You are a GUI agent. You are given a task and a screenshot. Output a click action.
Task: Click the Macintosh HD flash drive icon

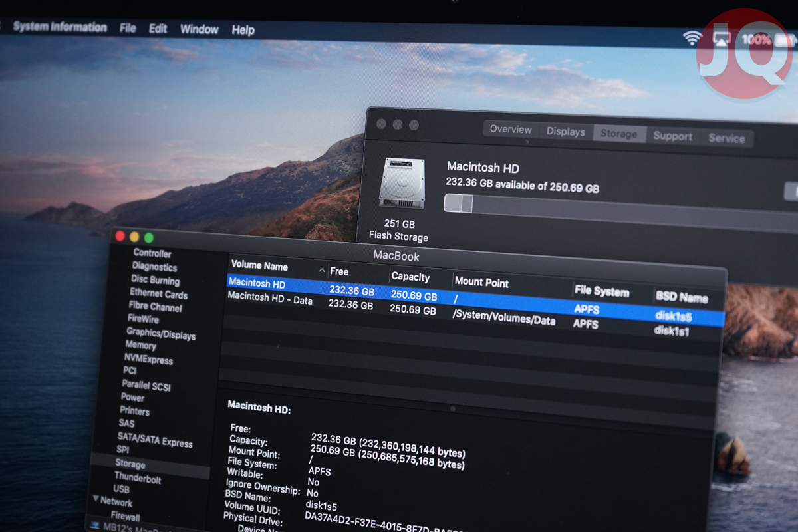(401, 182)
